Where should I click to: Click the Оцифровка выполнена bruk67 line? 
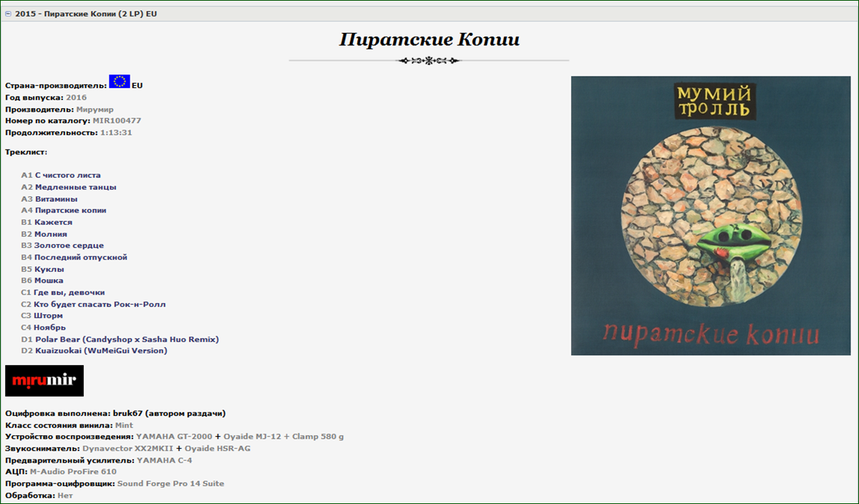click(115, 413)
